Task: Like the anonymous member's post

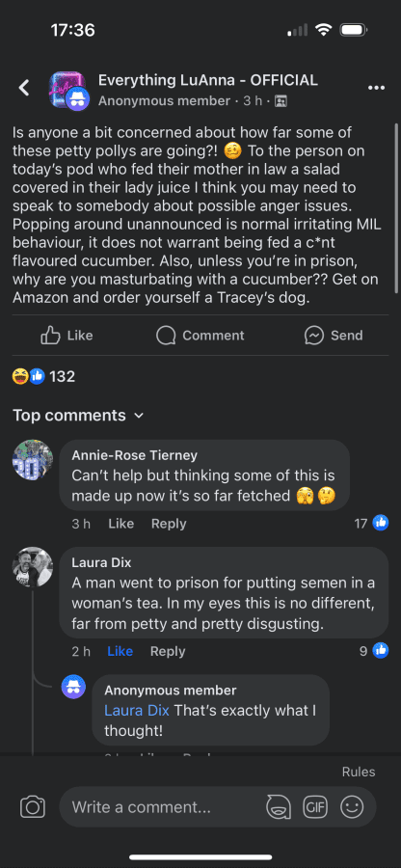Action: coord(67,336)
